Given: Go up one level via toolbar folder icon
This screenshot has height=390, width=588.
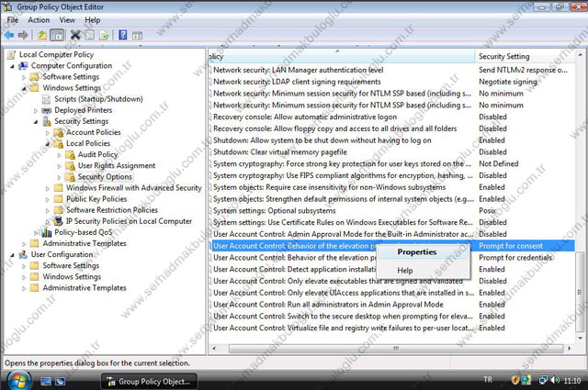Looking at the screenshot, I should coord(42,35).
